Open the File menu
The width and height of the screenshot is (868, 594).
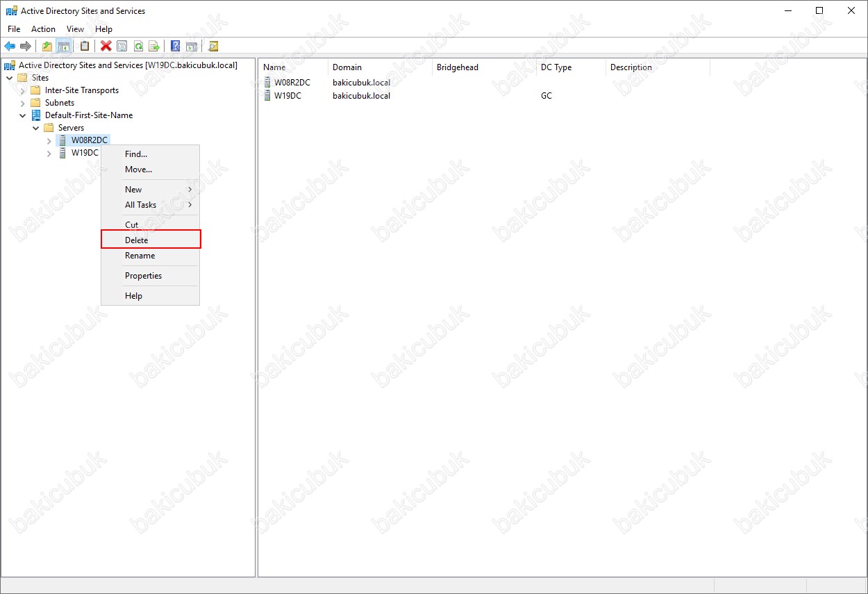(x=14, y=29)
